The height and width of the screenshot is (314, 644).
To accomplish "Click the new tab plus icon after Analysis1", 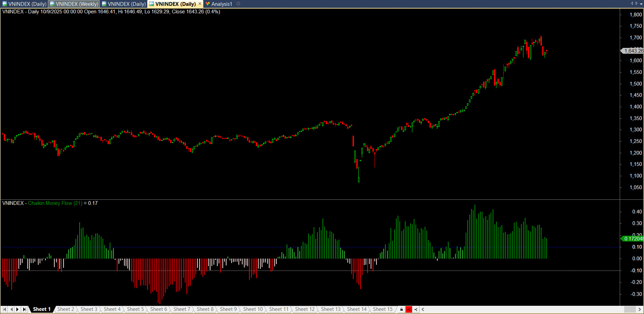I will click(x=238, y=4).
